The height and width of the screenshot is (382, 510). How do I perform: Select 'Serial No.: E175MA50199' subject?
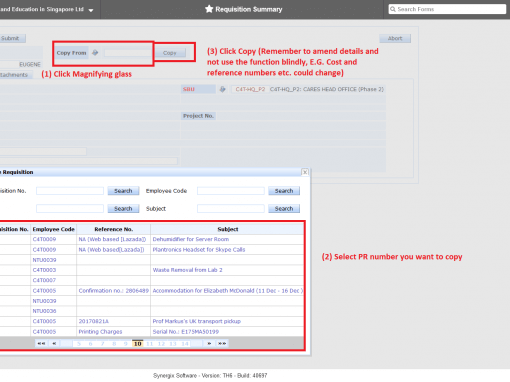(186, 331)
